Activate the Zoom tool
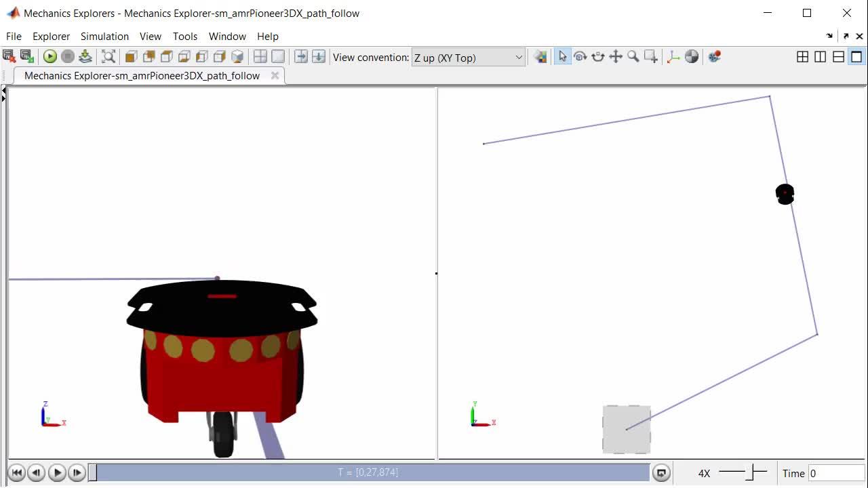868x488 pixels. pos(632,57)
